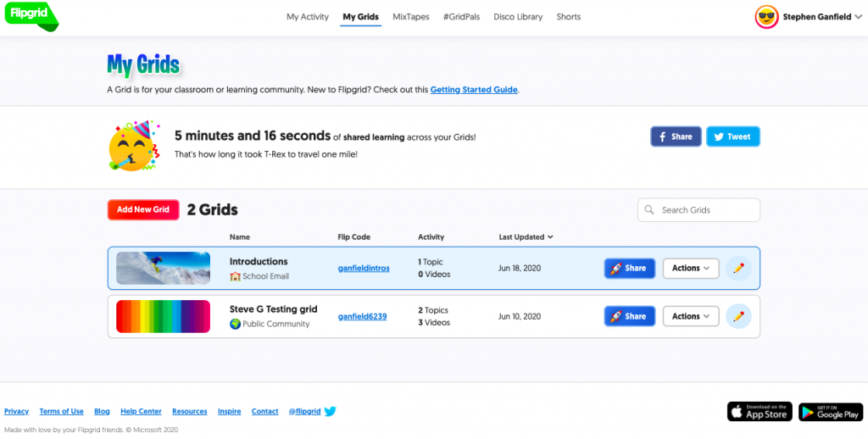Screen dimensions: 868x439
Task: Click the magnifier icon in Search Grids
Action: pos(649,210)
